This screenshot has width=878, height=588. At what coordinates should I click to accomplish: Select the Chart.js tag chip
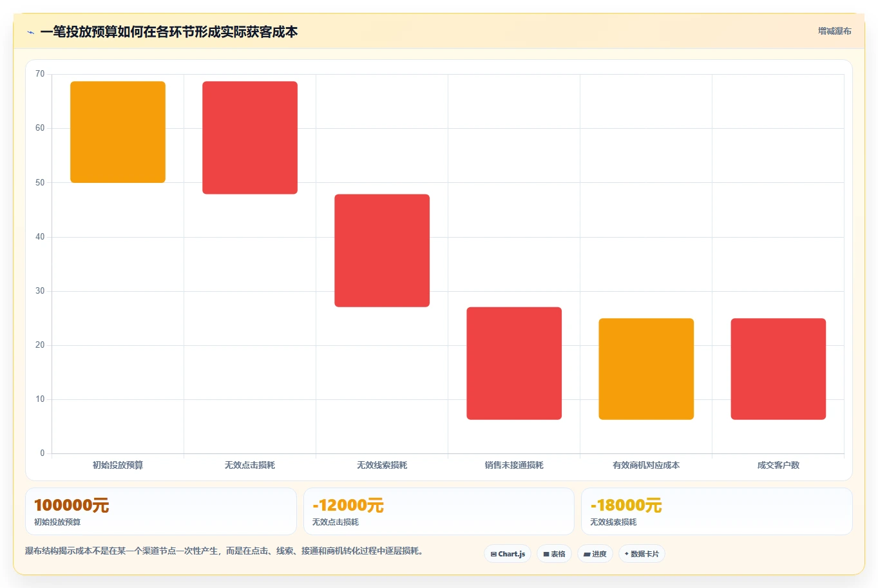pyautogui.click(x=508, y=554)
